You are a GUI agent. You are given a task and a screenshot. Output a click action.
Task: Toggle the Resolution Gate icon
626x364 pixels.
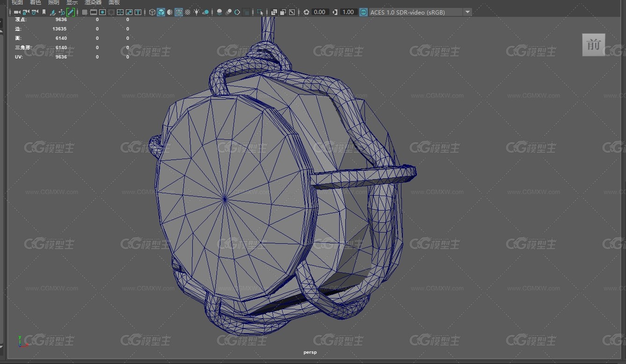(x=102, y=12)
